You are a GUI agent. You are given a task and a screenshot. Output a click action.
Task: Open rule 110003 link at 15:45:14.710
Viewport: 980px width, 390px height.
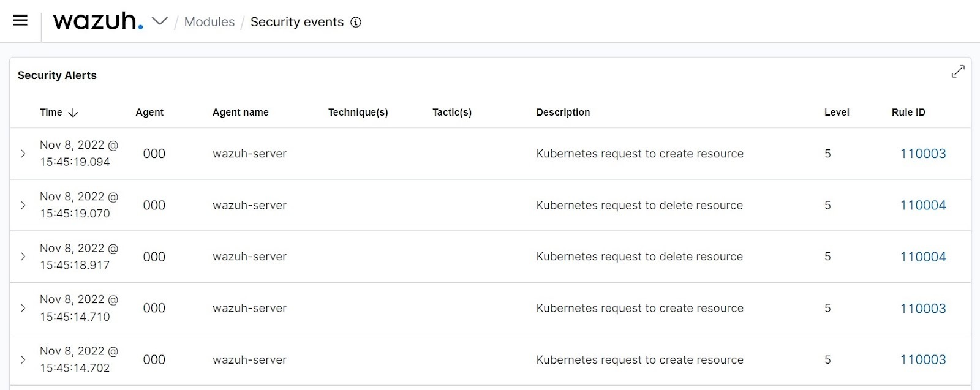point(923,309)
